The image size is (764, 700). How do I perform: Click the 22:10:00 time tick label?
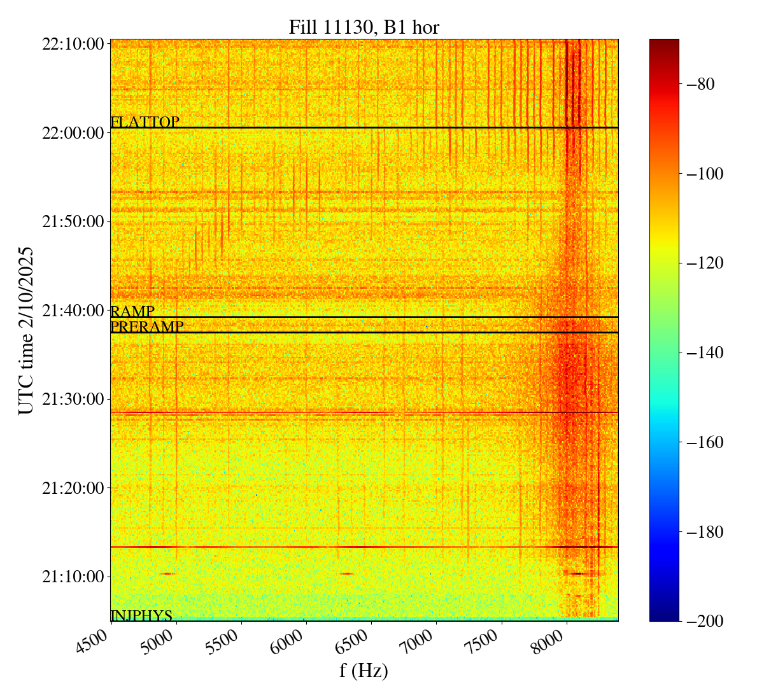click(x=73, y=44)
